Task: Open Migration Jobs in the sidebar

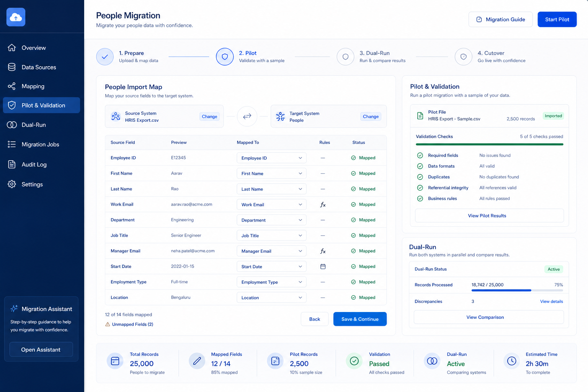Action: point(41,144)
